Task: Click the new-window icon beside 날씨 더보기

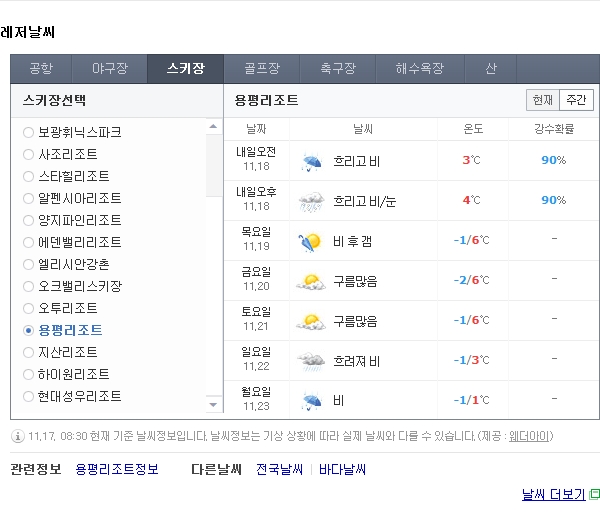Action: 594,494
